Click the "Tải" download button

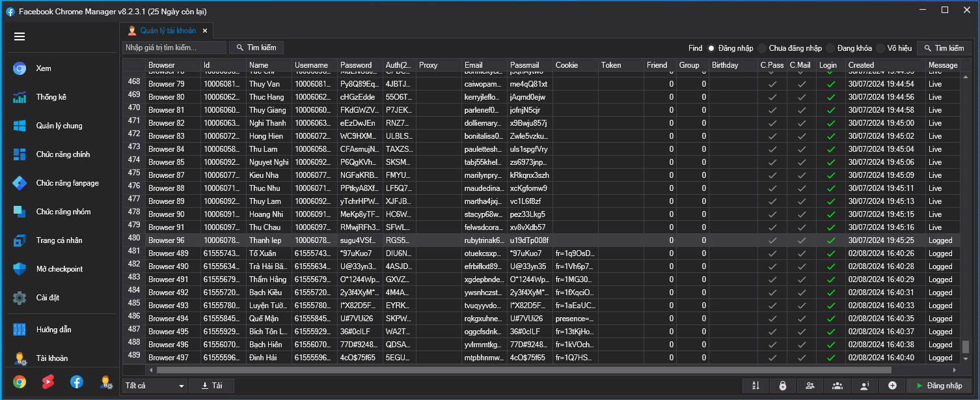[x=211, y=386]
